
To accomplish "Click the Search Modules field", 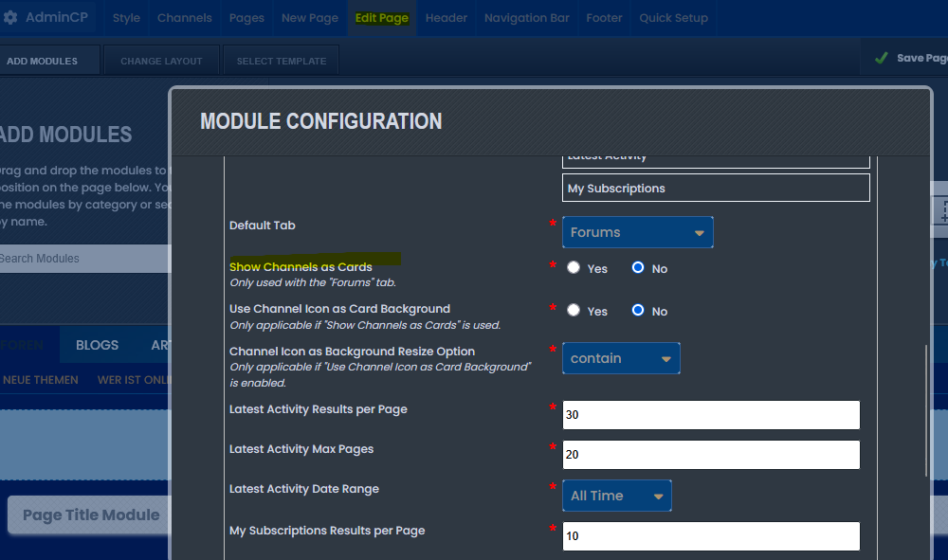I will pos(84,259).
